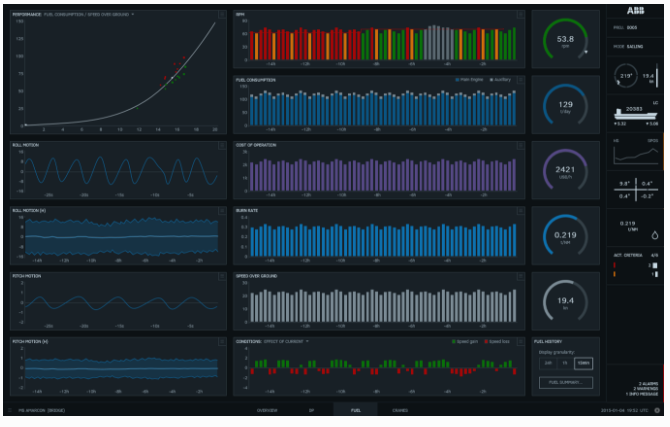
Task: Expand the RPM chart panel corner icon
Action: pos(520,16)
